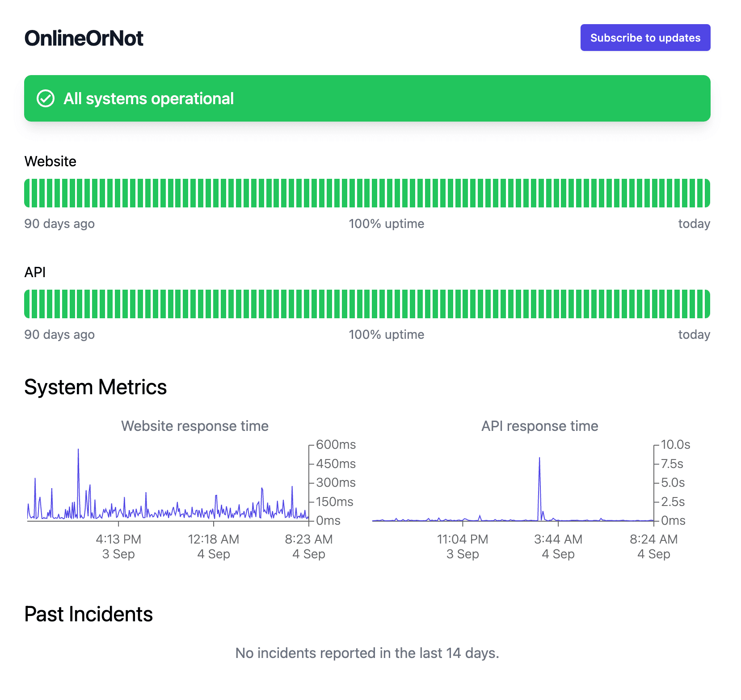Click the last bar in API uptime strip

(707, 304)
